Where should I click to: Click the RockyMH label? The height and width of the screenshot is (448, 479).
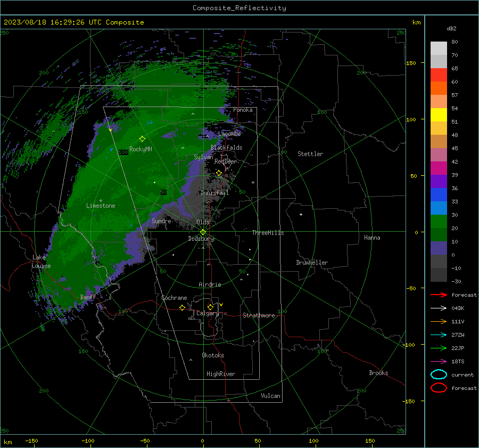tap(141, 149)
